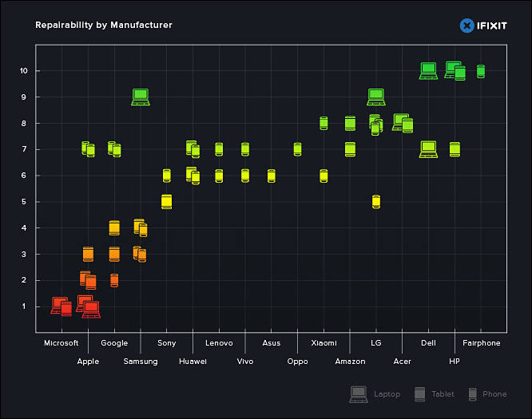The height and width of the screenshot is (419, 532).
Task: Click the HP tablet icon at score 7
Action: pos(455,149)
